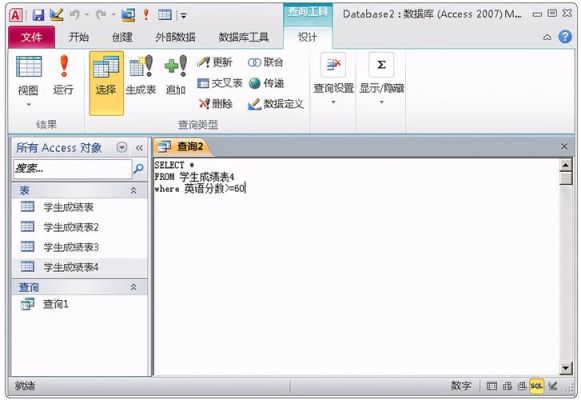Click the table icon in quick access toolbar
The image size is (581, 400).
[x=165, y=15]
